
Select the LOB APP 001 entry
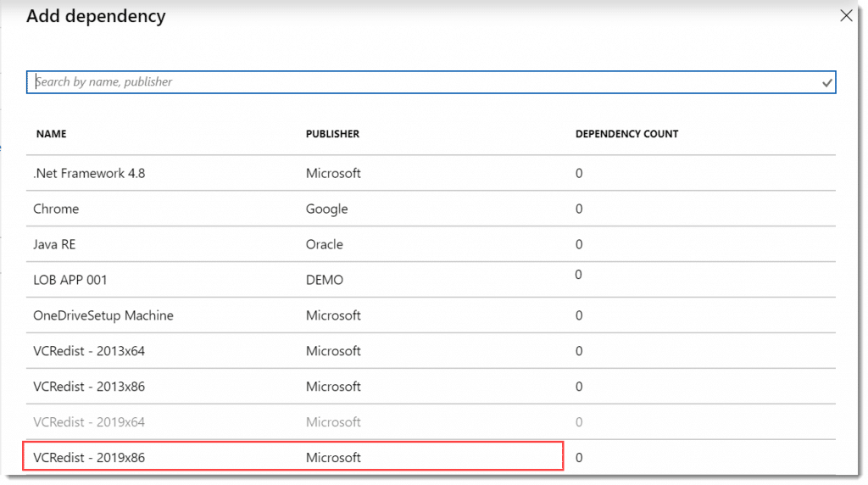[x=431, y=280]
